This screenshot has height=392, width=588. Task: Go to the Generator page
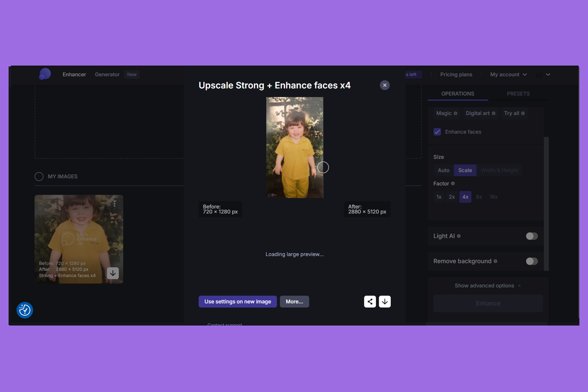(x=107, y=75)
